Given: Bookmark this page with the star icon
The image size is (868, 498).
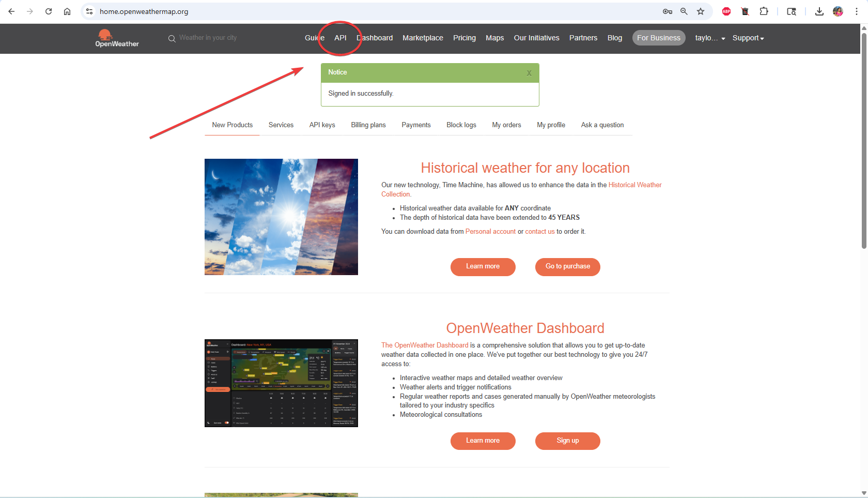Looking at the screenshot, I should (x=701, y=11).
